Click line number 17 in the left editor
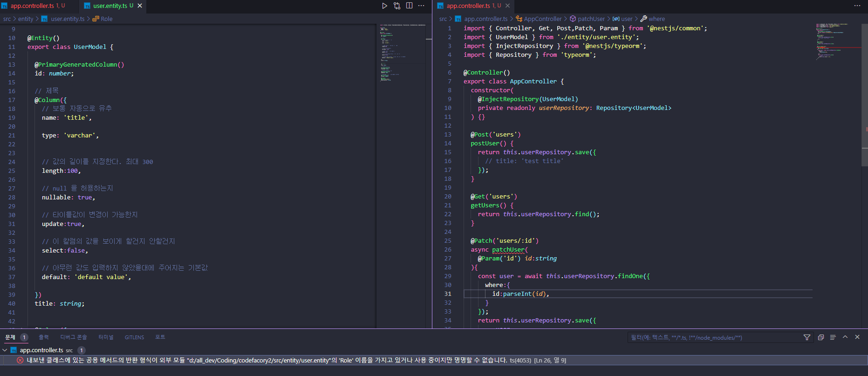 coord(12,100)
